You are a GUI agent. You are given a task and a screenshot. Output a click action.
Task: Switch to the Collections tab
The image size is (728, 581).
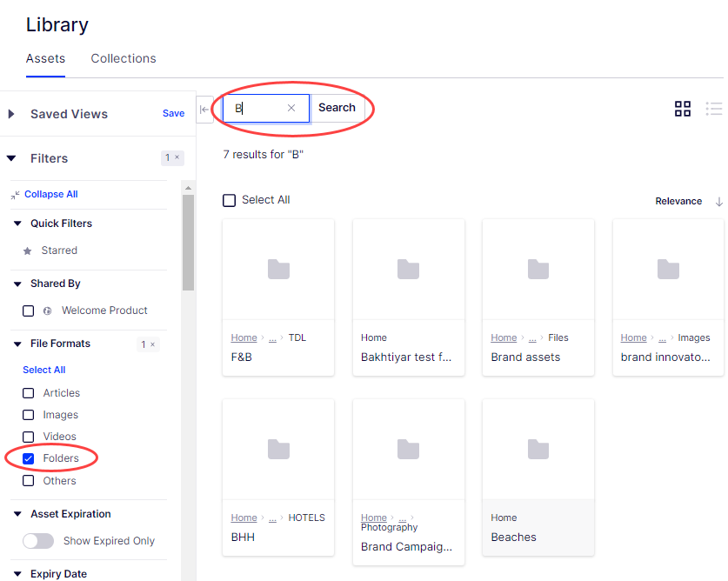pos(124,58)
